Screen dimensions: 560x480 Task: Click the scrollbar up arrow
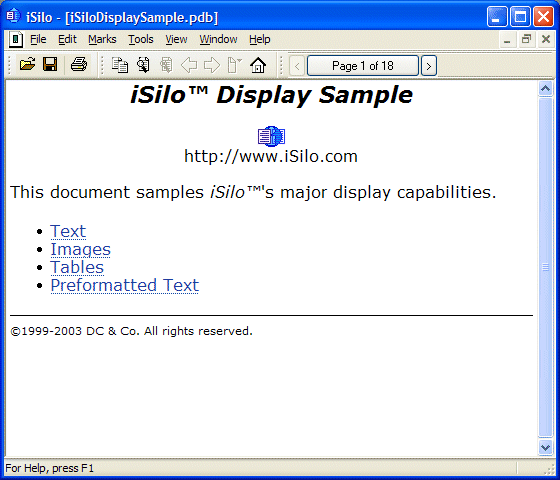[545, 88]
